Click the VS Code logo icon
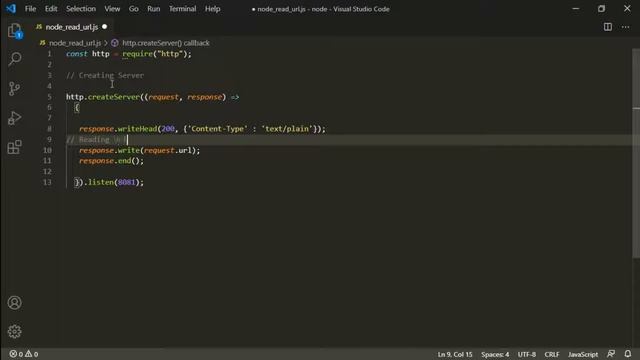The height and width of the screenshot is (360, 640). (x=11, y=9)
